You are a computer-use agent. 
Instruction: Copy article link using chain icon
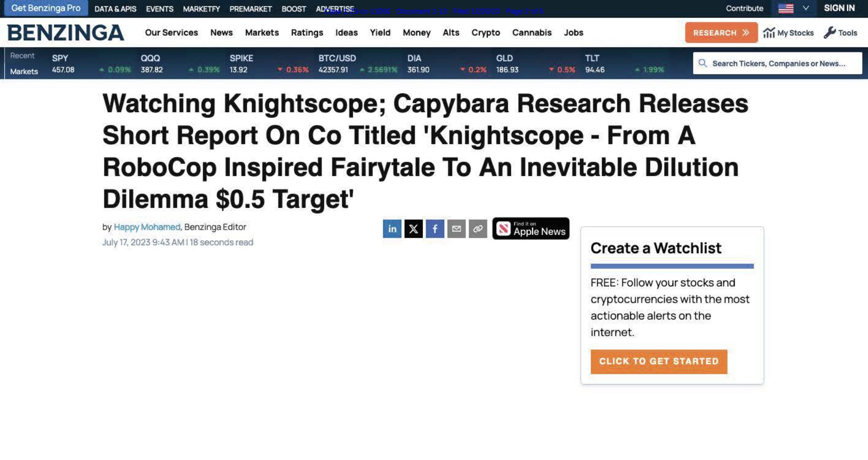tap(478, 228)
